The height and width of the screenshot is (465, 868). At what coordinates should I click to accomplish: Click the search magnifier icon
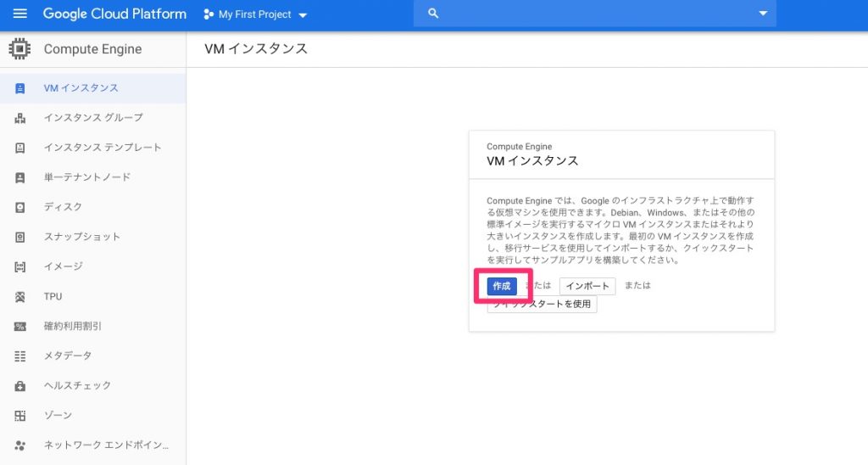(433, 14)
